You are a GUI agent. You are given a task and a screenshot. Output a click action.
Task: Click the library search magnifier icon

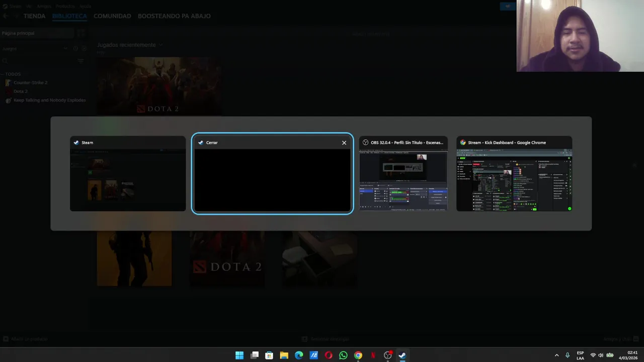pyautogui.click(x=5, y=61)
